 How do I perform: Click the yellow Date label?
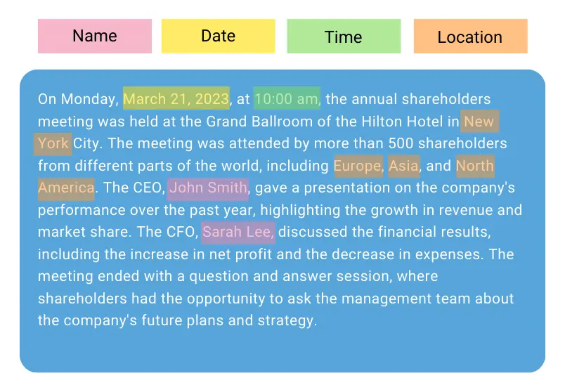218,37
